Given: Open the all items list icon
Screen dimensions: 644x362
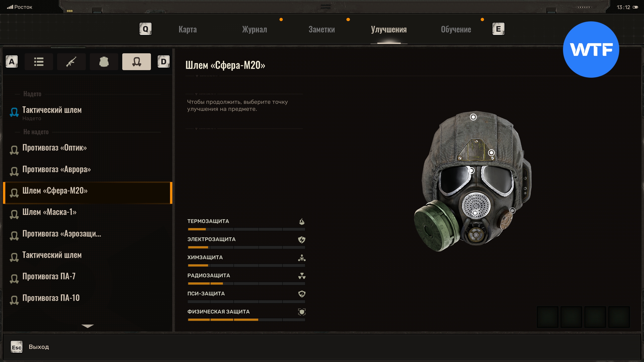Looking at the screenshot, I should (x=39, y=62).
